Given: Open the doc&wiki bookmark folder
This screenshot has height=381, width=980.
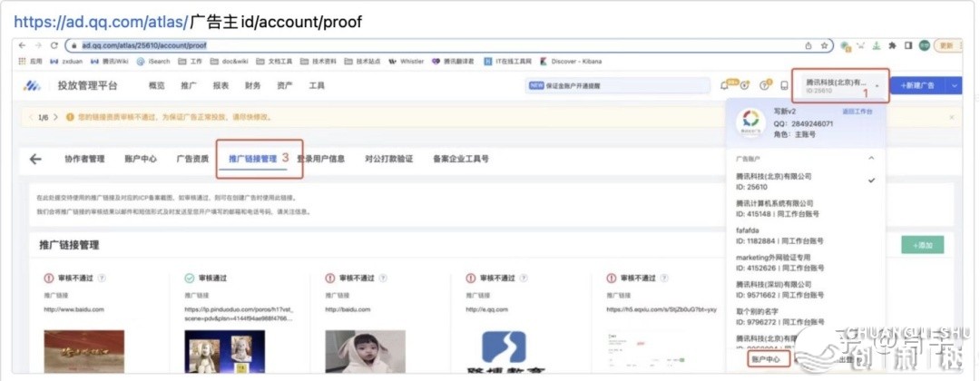Looking at the screenshot, I should pyautogui.click(x=230, y=62).
